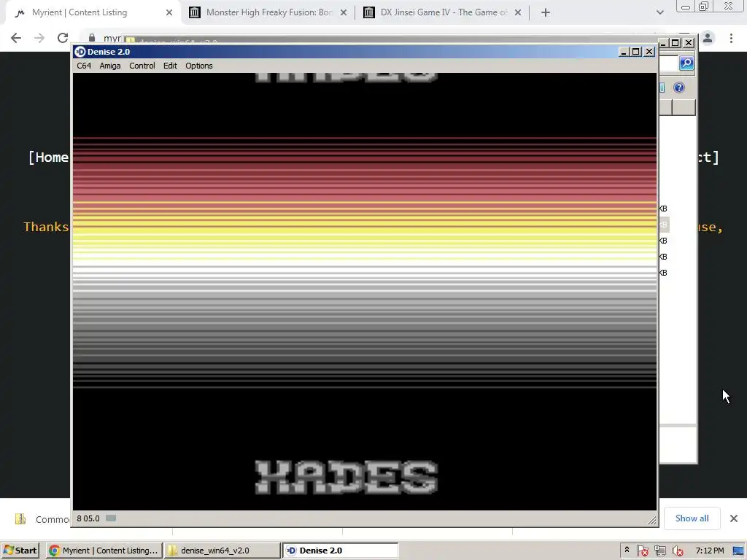
Task: Click Show all in the downloads bar
Action: click(x=692, y=518)
